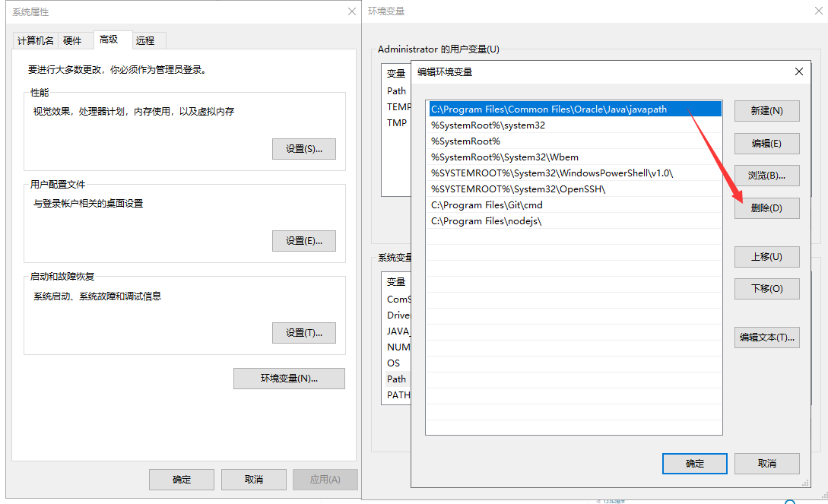Close the 系统属性 window

[x=351, y=11]
